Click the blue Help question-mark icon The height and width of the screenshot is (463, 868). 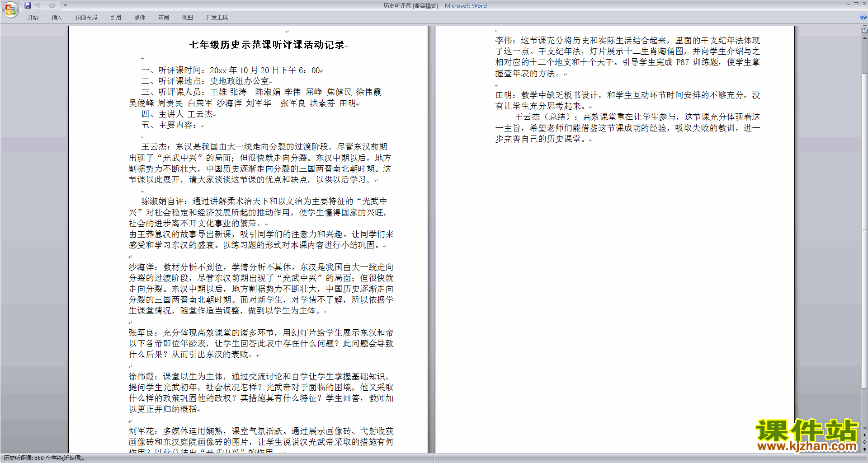(x=863, y=18)
